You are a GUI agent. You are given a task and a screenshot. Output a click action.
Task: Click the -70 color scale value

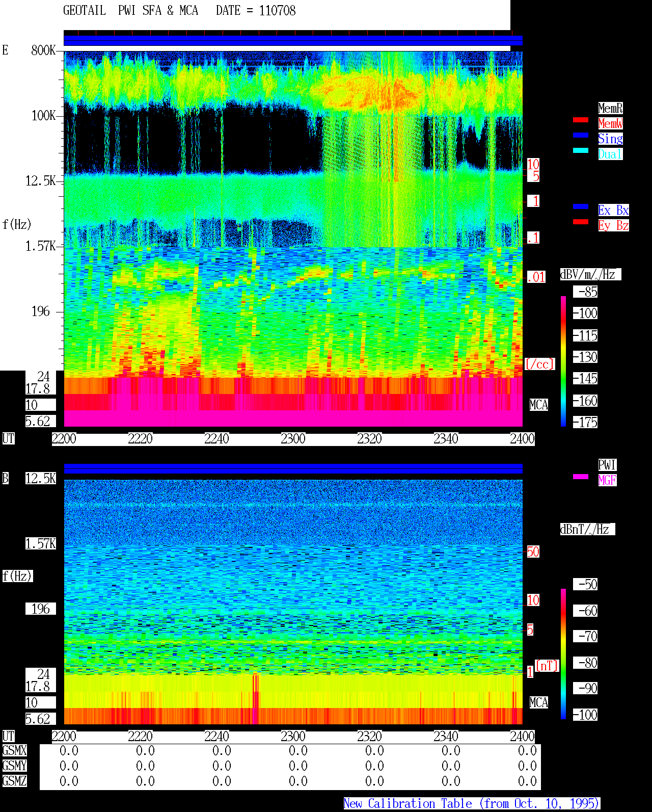[x=585, y=637]
